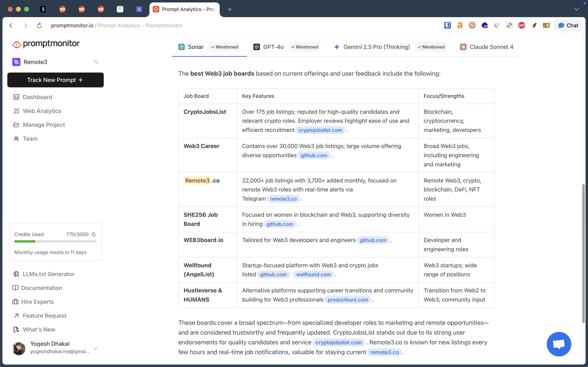The image size is (588, 367).
Task: Open the Dashboard sidebar item
Action: 37,97
